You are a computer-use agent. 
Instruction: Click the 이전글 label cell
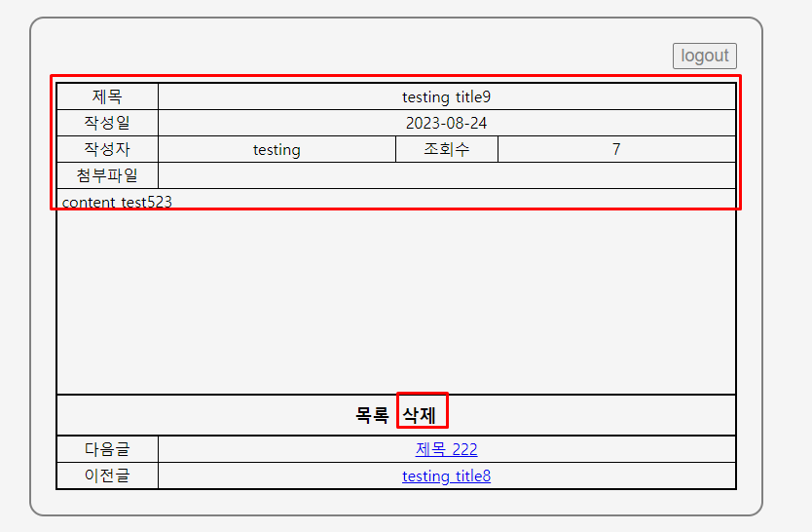[107, 475]
